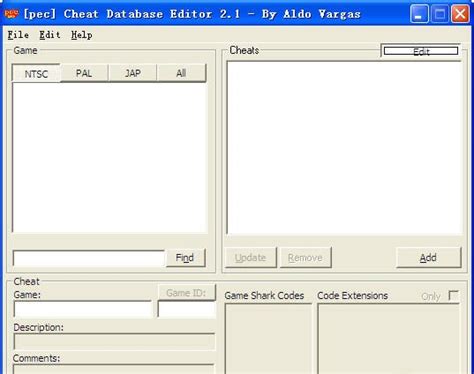Image resolution: width=474 pixels, height=374 pixels.
Task: Focus the Game name input field
Action: point(83,309)
